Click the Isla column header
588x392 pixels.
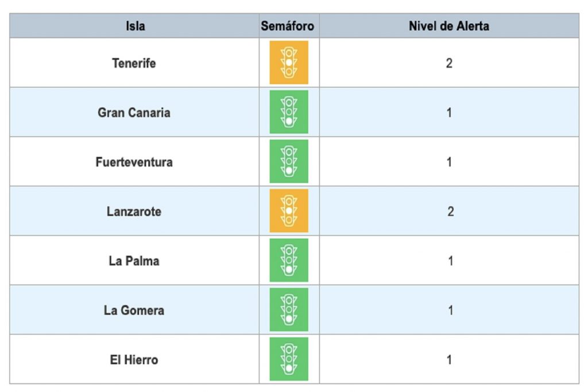coord(136,26)
